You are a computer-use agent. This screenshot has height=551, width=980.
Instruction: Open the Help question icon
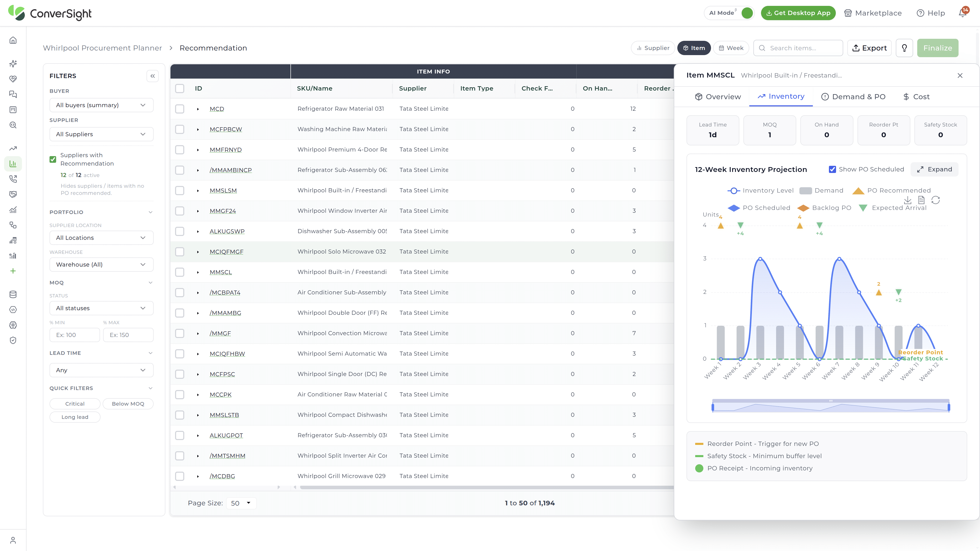click(x=920, y=13)
